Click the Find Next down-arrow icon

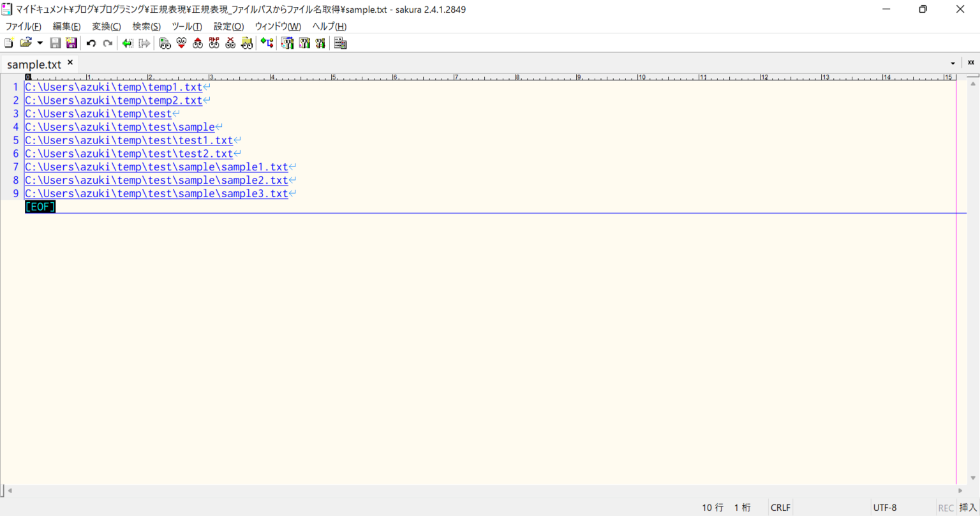pos(182,43)
